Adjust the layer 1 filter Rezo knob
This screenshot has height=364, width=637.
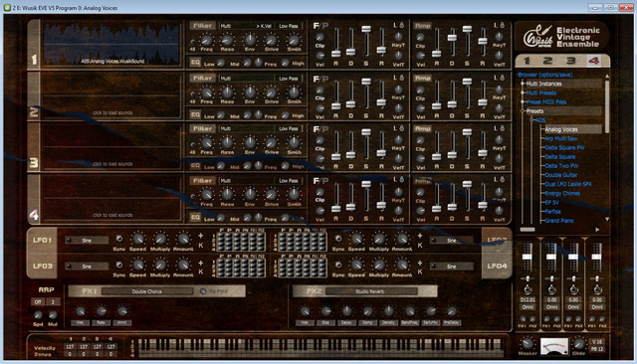[x=227, y=40]
